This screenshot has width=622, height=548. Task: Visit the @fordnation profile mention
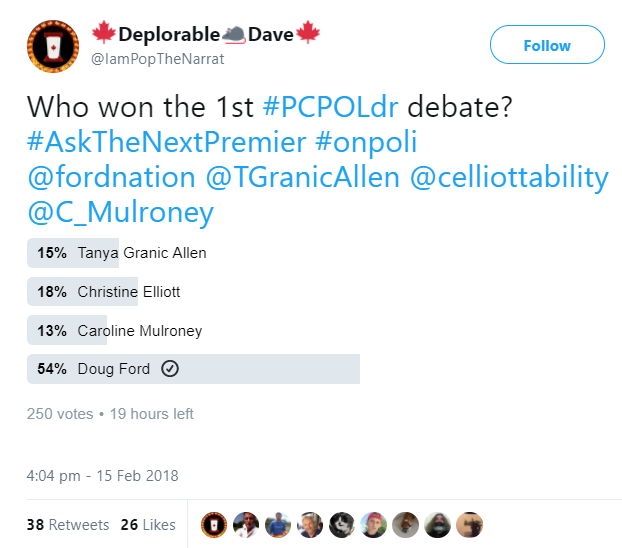111,178
